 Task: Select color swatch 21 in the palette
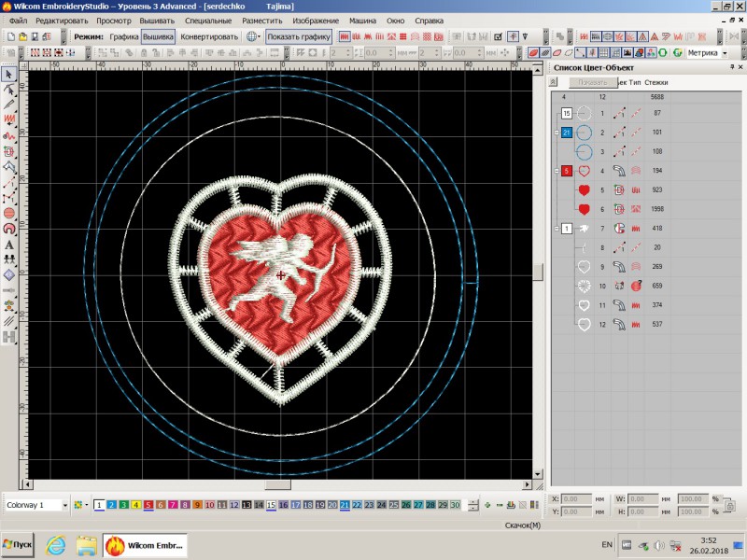[345, 505]
